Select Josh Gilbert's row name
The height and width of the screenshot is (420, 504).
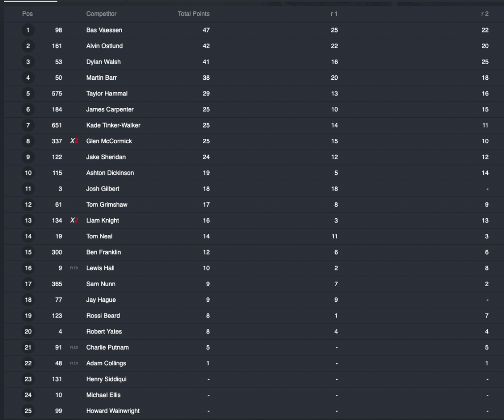pos(102,189)
